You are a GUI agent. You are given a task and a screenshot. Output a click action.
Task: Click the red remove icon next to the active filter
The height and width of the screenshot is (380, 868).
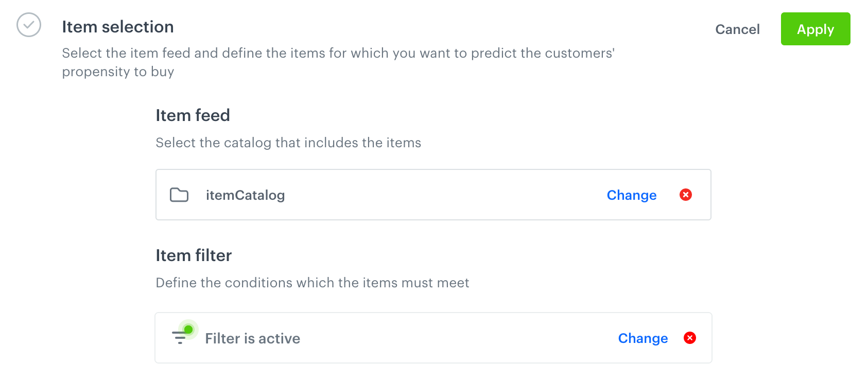tap(690, 338)
